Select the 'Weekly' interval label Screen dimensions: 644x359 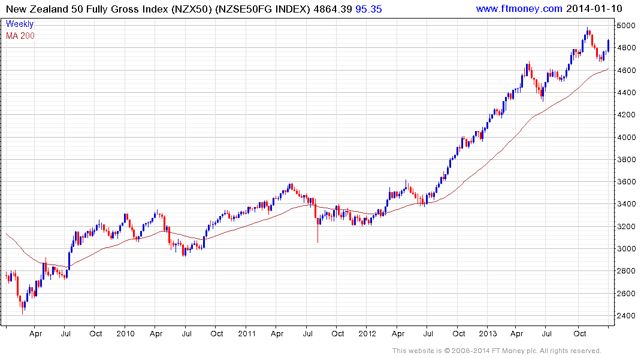[20, 24]
